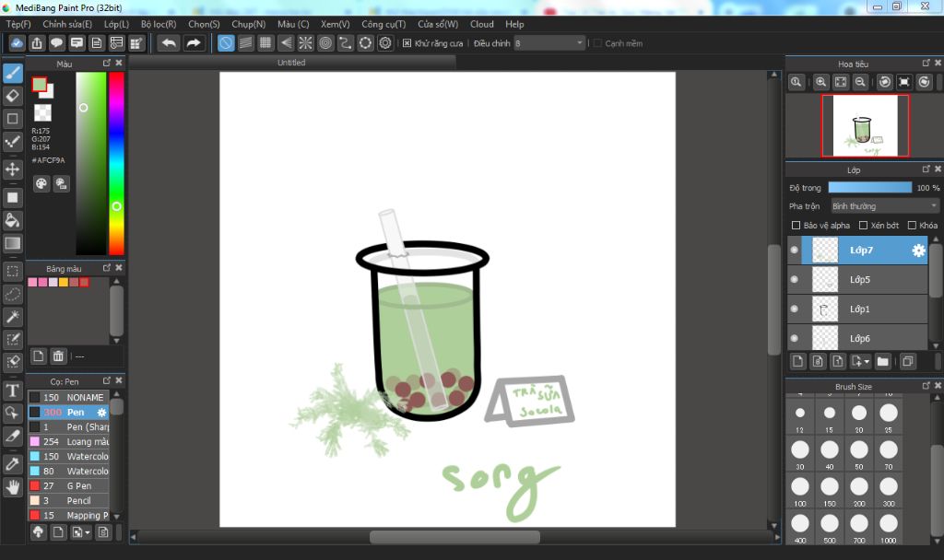Enable the Khóa checkbox
944x560 pixels.
(x=912, y=225)
